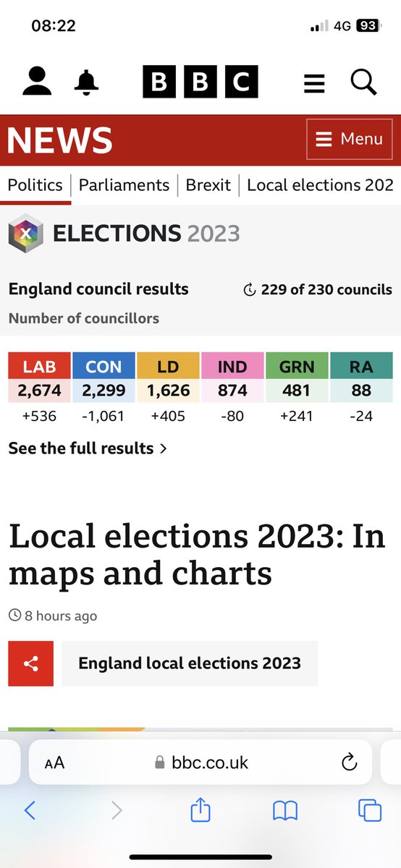Open the News Menu button
The height and width of the screenshot is (868, 401).
350,139
